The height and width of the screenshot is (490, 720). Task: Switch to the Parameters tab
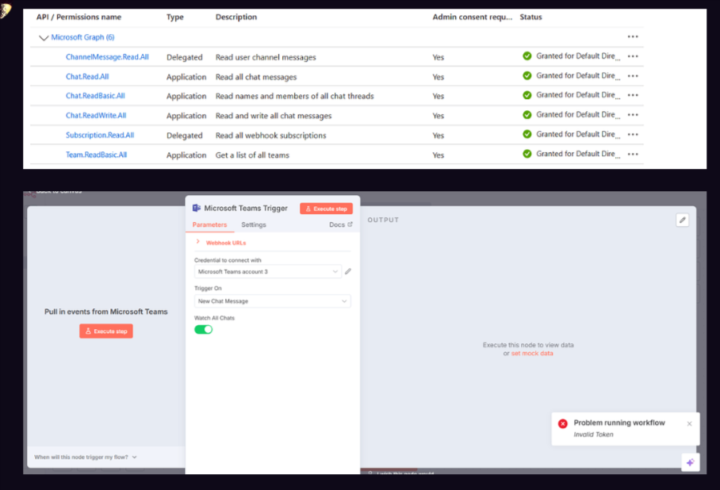(209, 225)
